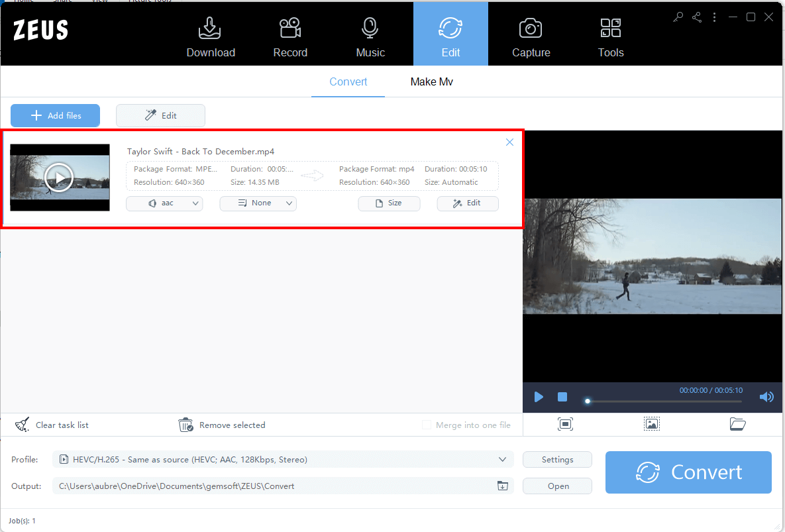The height and width of the screenshot is (532, 785).
Task: Remove the Taylor Swift file with the X
Action: click(509, 142)
